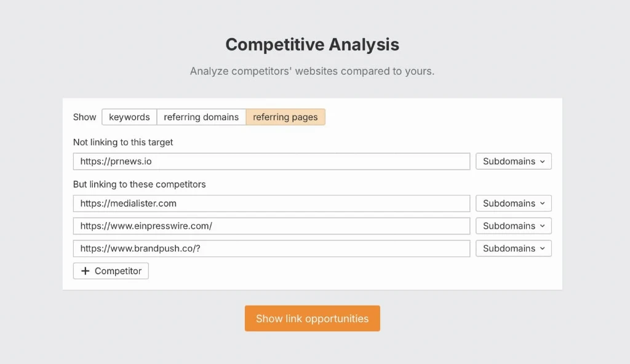Expand the Subdomains dropdown next to einpresswire.com
The width and height of the screenshot is (630, 364).
tap(514, 226)
